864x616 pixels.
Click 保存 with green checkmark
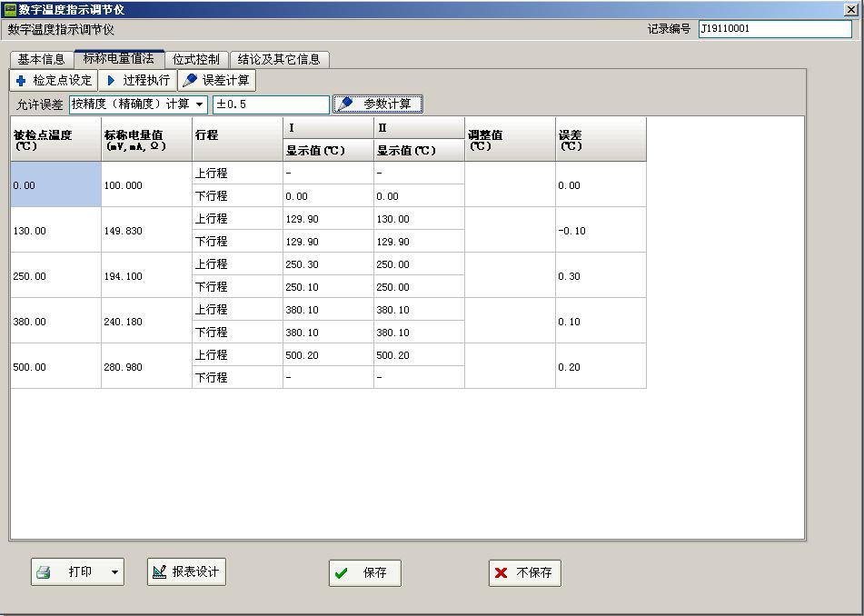click(x=364, y=573)
